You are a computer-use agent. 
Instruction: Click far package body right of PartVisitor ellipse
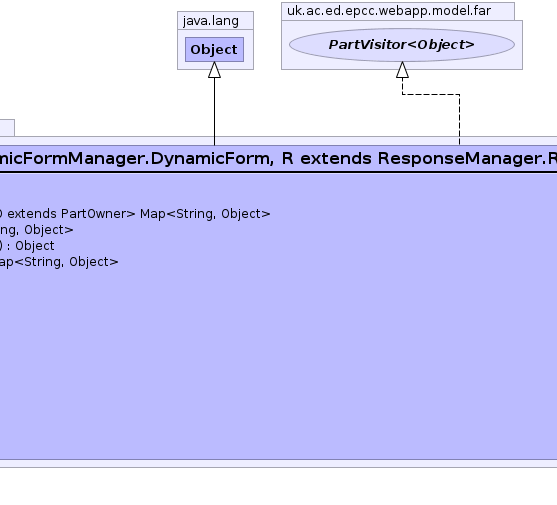click(x=519, y=45)
